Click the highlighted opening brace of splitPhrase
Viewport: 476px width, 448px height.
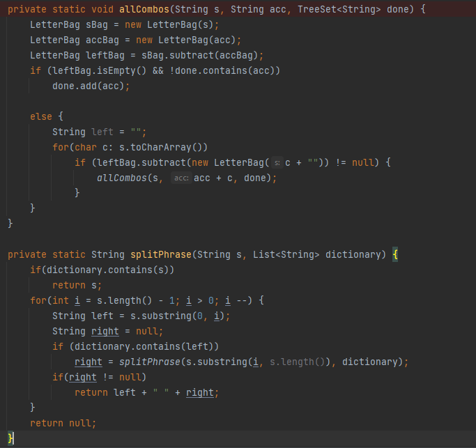[394, 254]
